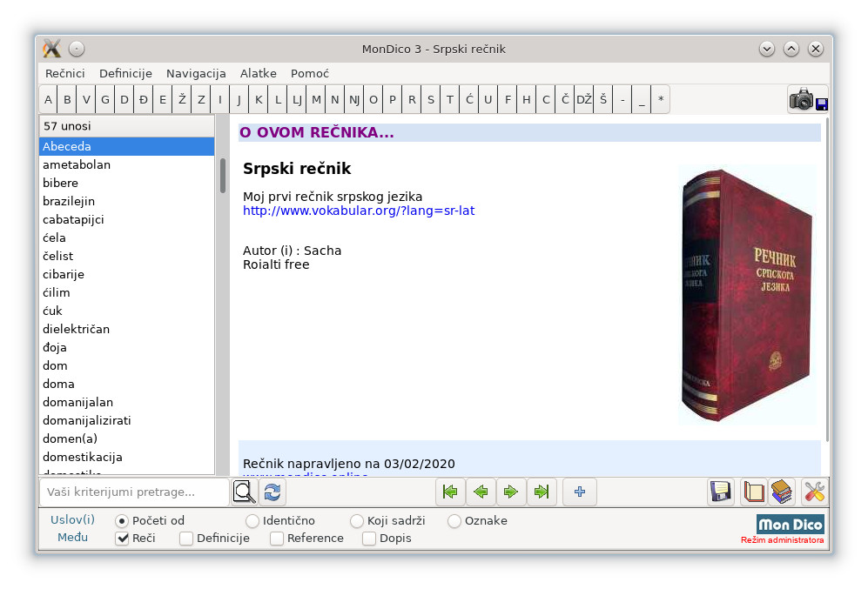This screenshot has width=868, height=589.
Task: Filter entries by letter NJ
Action: pos(354,99)
